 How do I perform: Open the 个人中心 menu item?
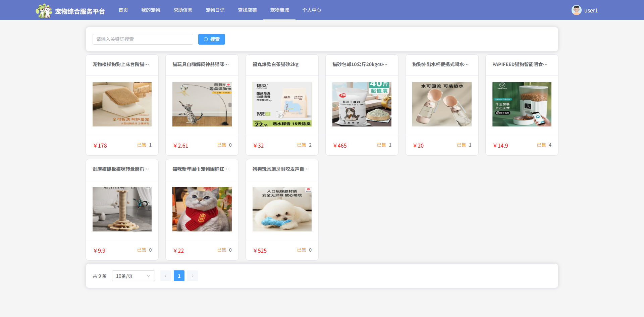[312, 10]
